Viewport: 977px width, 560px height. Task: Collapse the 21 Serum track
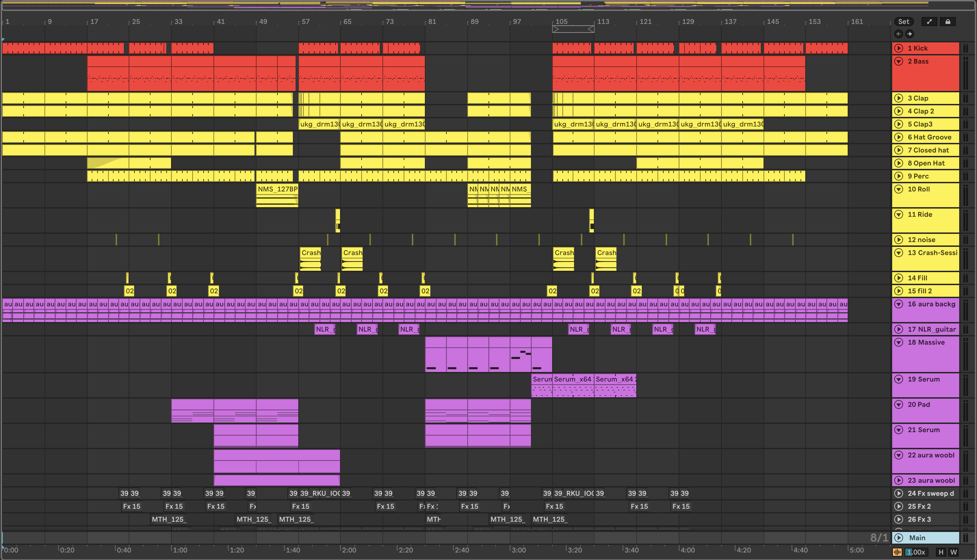(x=899, y=430)
